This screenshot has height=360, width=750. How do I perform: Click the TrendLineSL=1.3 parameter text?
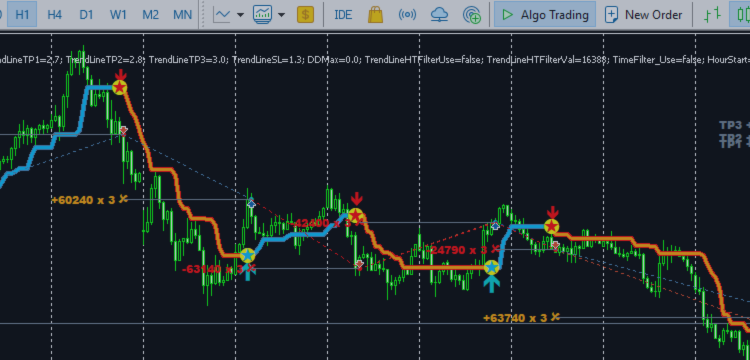tap(267, 60)
